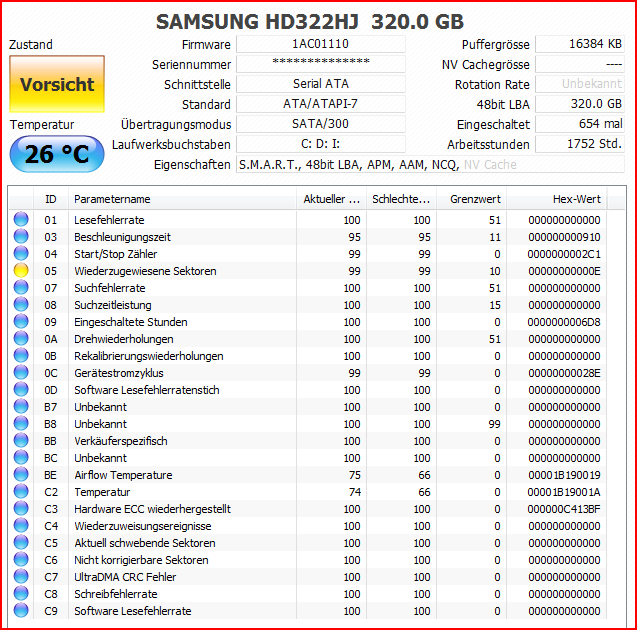Click the blue status orb in row B7
637x630 pixels.
pyautogui.click(x=21, y=407)
